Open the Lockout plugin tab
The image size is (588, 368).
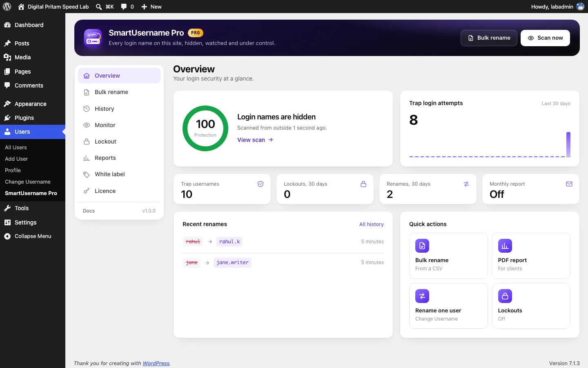[x=119, y=141]
